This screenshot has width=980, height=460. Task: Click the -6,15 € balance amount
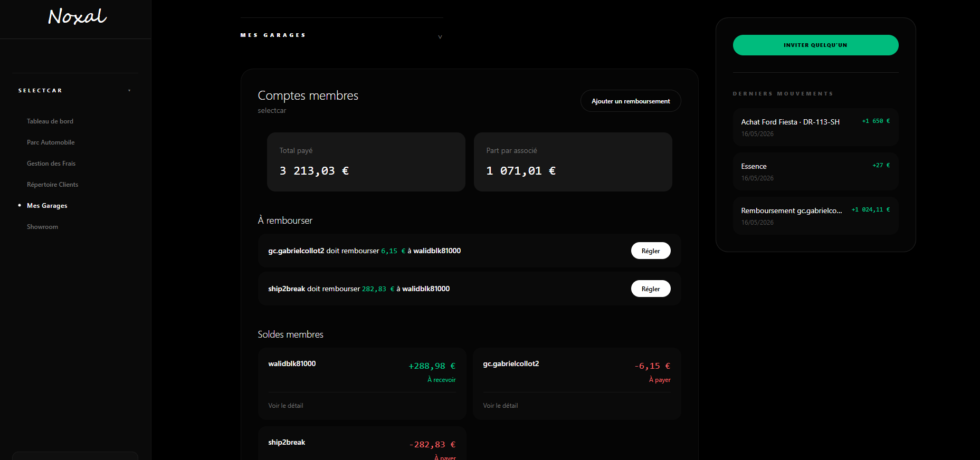tap(652, 366)
